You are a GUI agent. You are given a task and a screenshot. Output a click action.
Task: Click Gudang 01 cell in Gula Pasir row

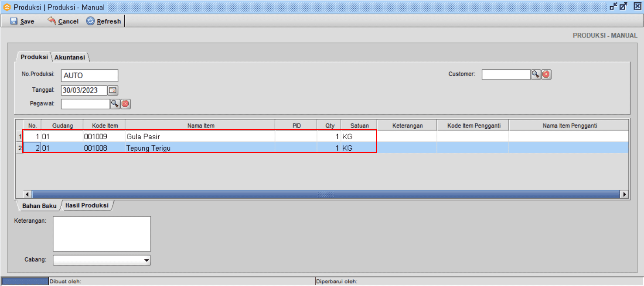62,136
